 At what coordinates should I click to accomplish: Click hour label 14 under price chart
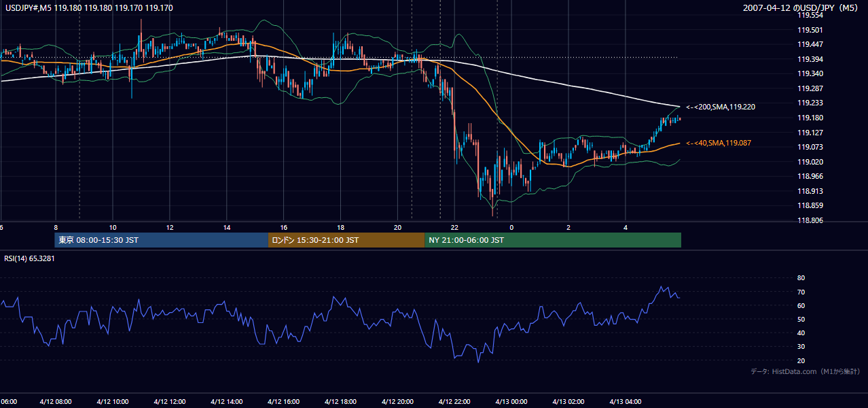[x=227, y=228]
